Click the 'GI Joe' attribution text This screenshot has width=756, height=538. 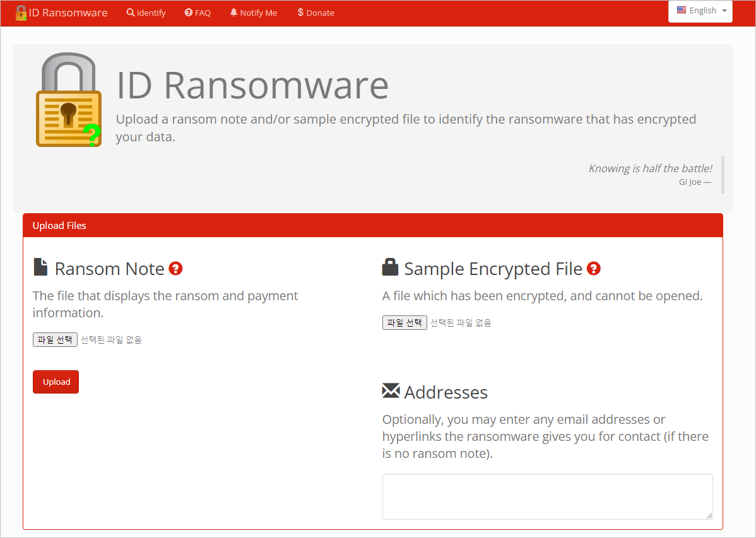(x=690, y=182)
